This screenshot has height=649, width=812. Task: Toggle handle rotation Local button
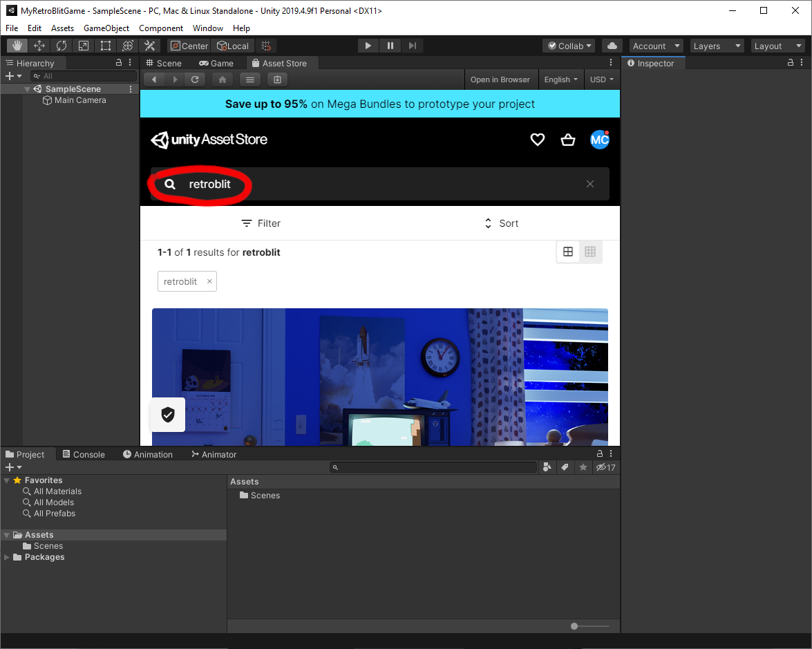click(233, 46)
